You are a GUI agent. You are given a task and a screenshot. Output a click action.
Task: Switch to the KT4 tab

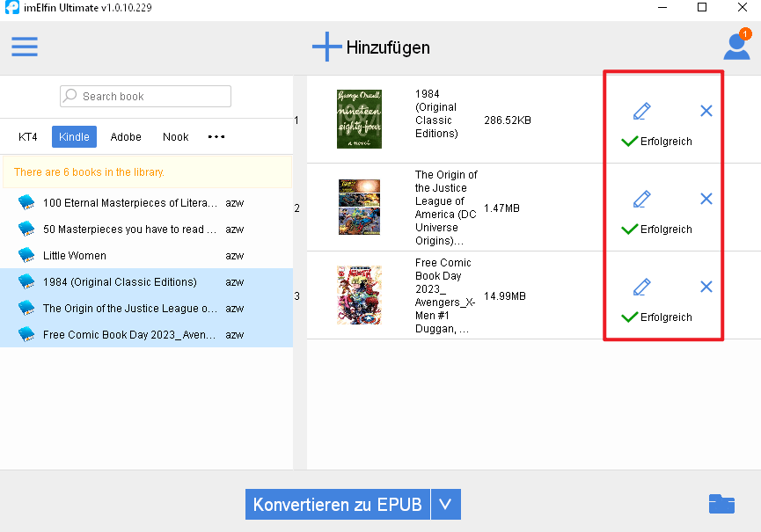[x=27, y=137]
